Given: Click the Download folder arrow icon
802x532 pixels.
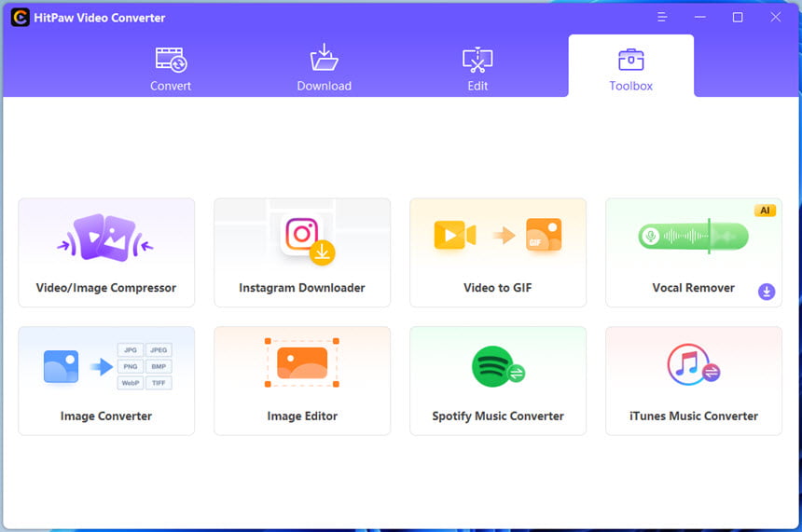Looking at the screenshot, I should point(324,57).
